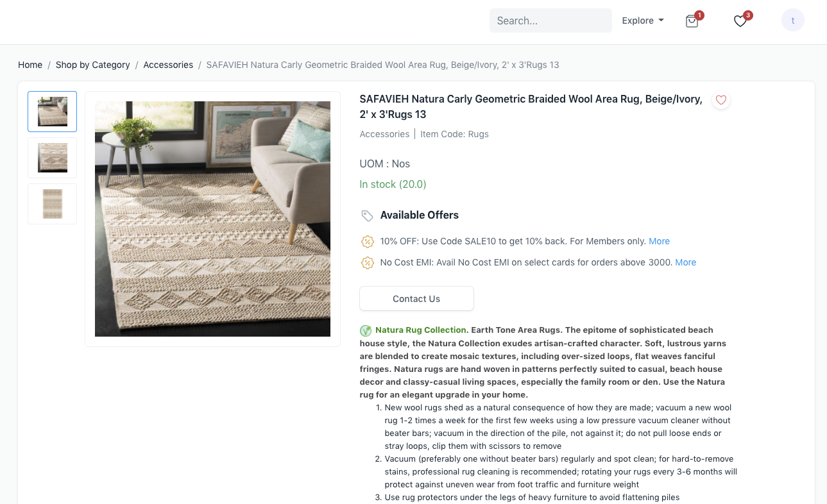The height and width of the screenshot is (504, 827).
Task: Open Shop by Category breadcrumb
Action: pos(93,65)
